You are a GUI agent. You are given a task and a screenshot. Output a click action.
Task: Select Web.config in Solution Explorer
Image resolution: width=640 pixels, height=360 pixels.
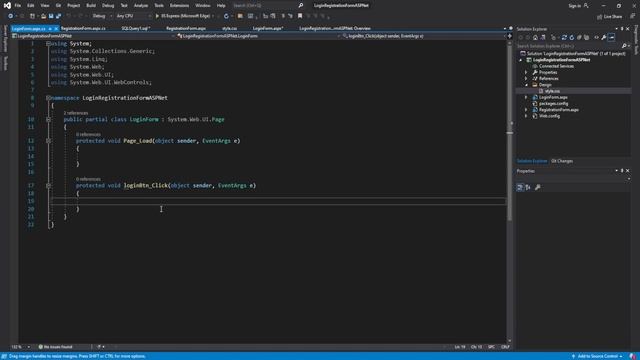(x=549, y=116)
